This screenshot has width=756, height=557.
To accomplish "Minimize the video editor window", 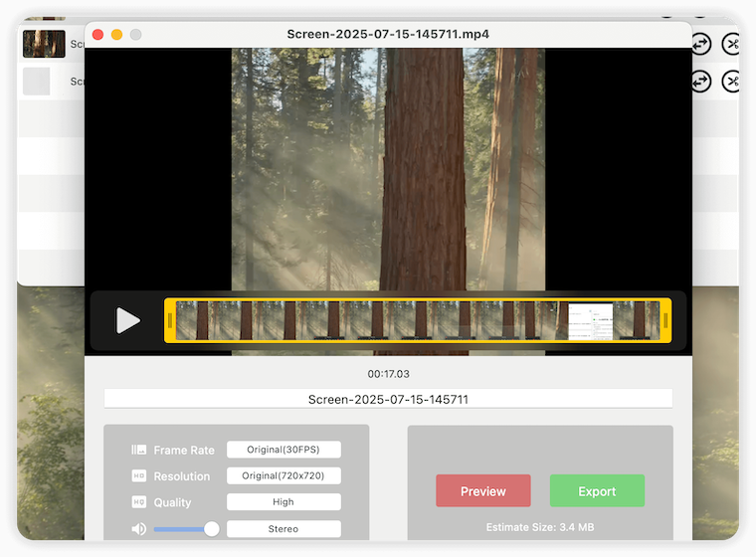I will (116, 35).
